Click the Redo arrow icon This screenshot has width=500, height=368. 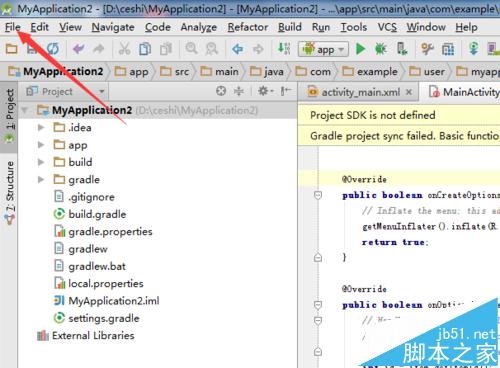(99, 49)
